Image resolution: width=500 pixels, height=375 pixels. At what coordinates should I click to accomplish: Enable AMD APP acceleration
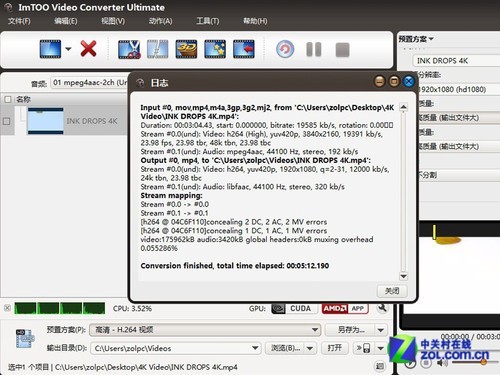[x=345, y=309]
